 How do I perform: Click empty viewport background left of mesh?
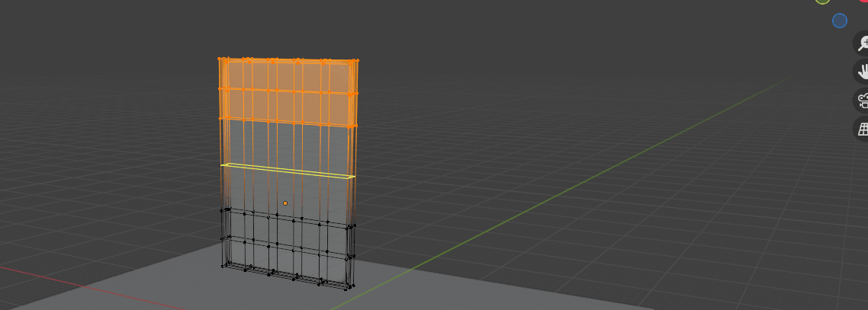(114, 152)
